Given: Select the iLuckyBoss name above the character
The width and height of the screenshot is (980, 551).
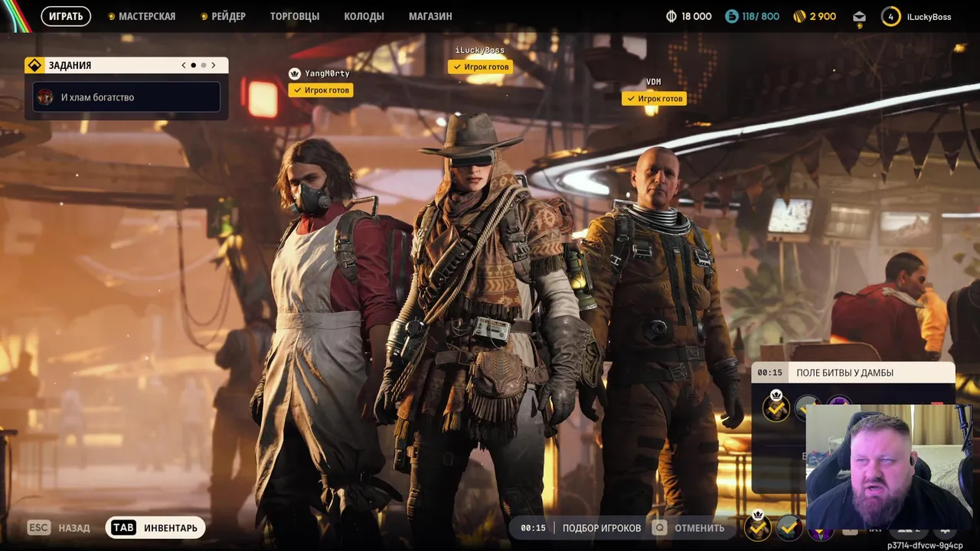Looking at the screenshot, I should (x=480, y=51).
